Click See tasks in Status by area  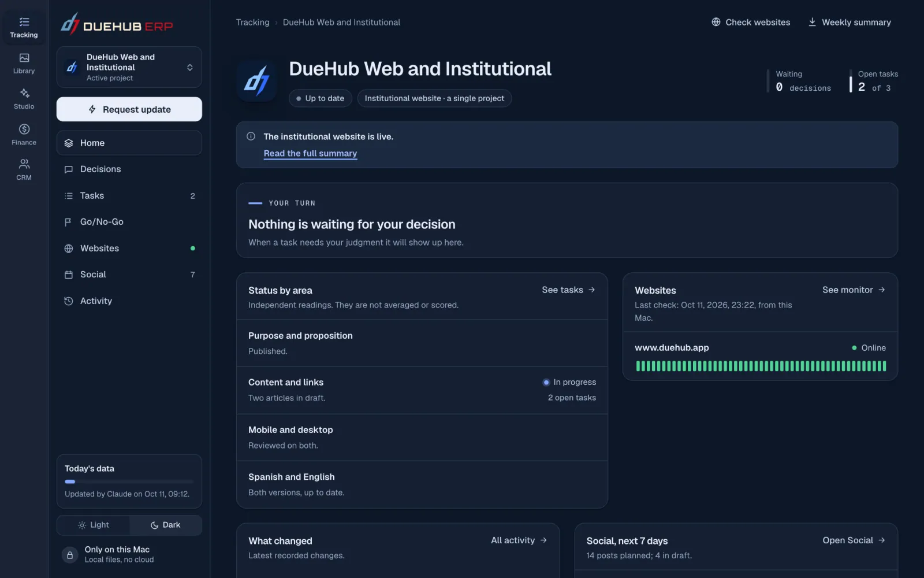[568, 290]
